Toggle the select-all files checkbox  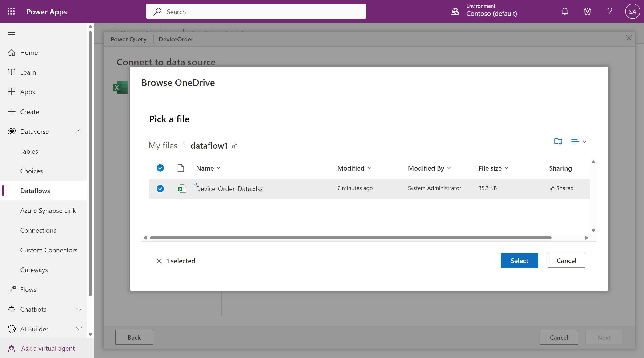coord(160,168)
